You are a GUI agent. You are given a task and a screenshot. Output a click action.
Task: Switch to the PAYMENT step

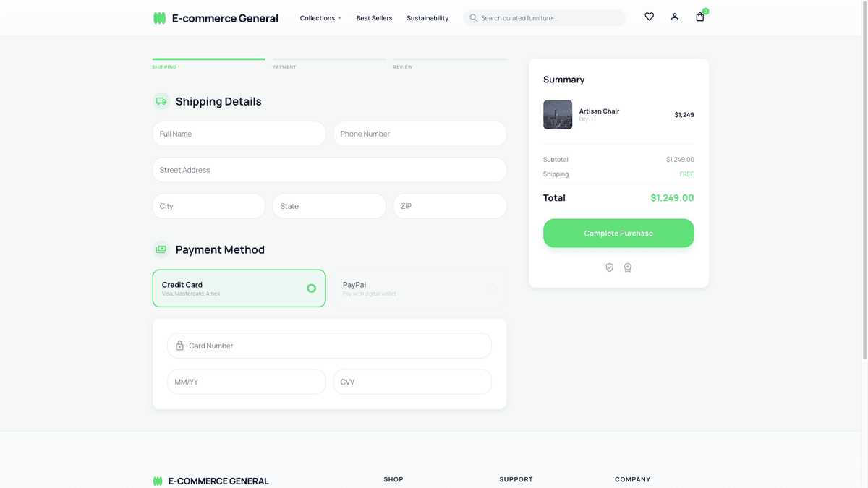click(x=284, y=67)
